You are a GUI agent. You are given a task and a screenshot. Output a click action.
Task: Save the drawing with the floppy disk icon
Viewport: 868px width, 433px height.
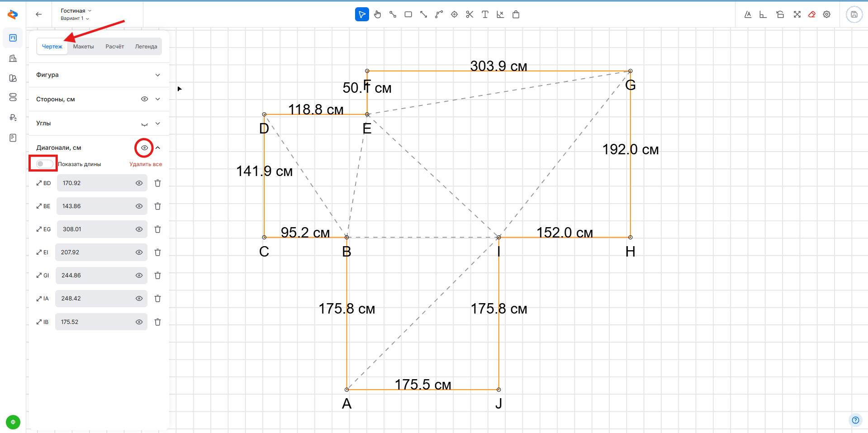pos(854,14)
